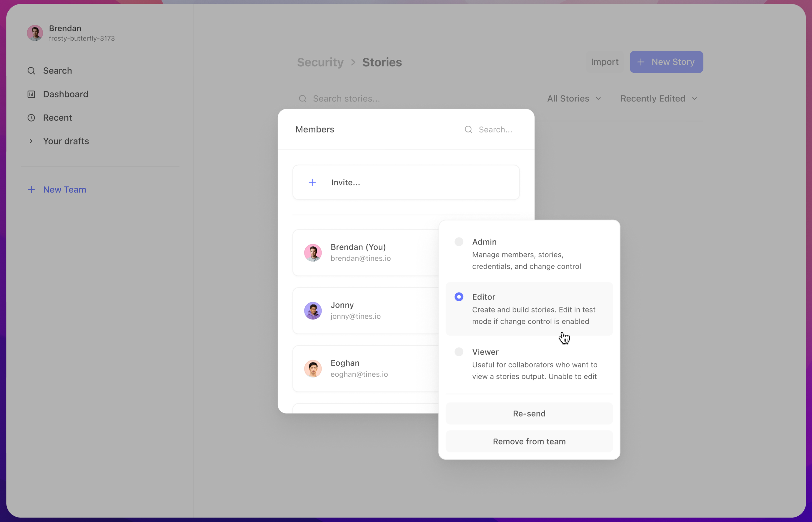Image resolution: width=812 pixels, height=522 pixels.
Task: Click the magnifier icon beside Search stories
Action: [x=303, y=99]
